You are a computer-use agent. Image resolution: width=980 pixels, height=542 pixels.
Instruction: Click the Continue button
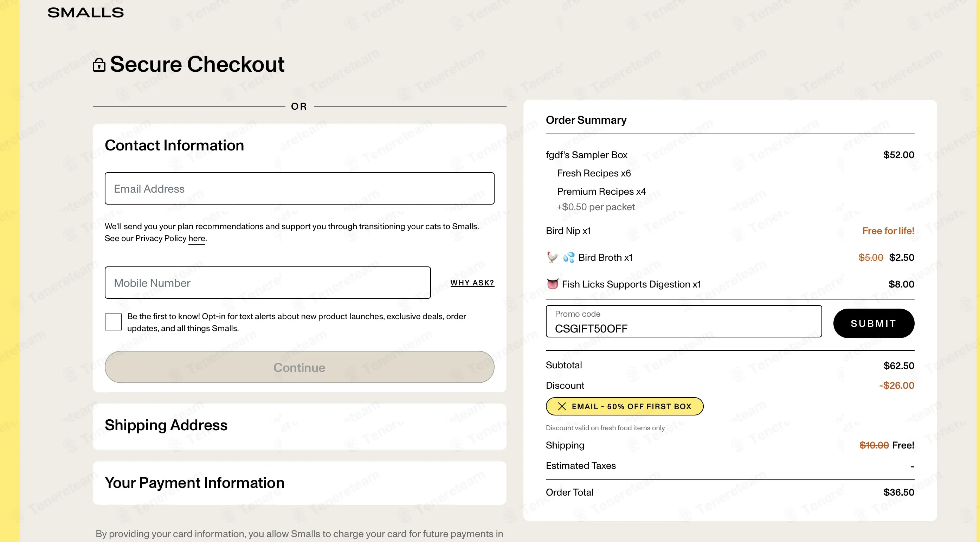pyautogui.click(x=299, y=367)
